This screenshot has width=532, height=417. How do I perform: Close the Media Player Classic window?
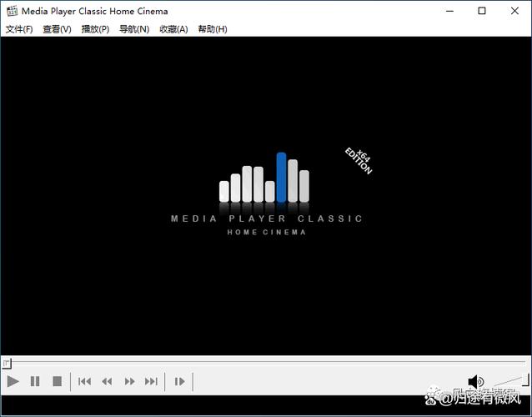coord(514,11)
